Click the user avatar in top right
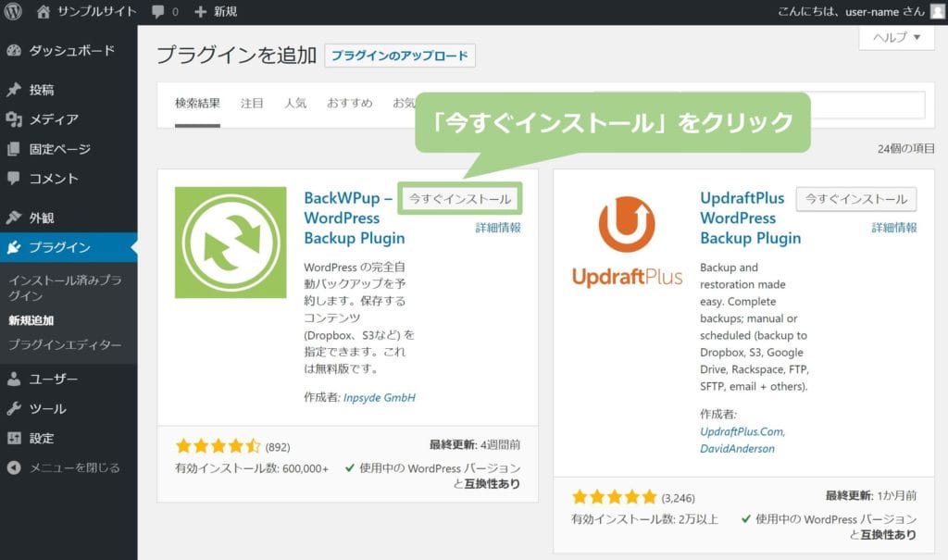 click(936, 12)
